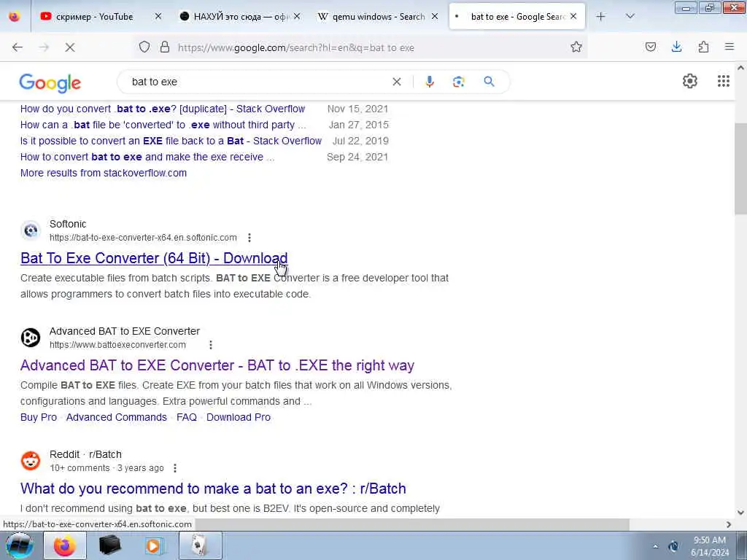Go to the Google homepage logo
Image resolution: width=747 pixels, height=560 pixels.
coord(50,82)
